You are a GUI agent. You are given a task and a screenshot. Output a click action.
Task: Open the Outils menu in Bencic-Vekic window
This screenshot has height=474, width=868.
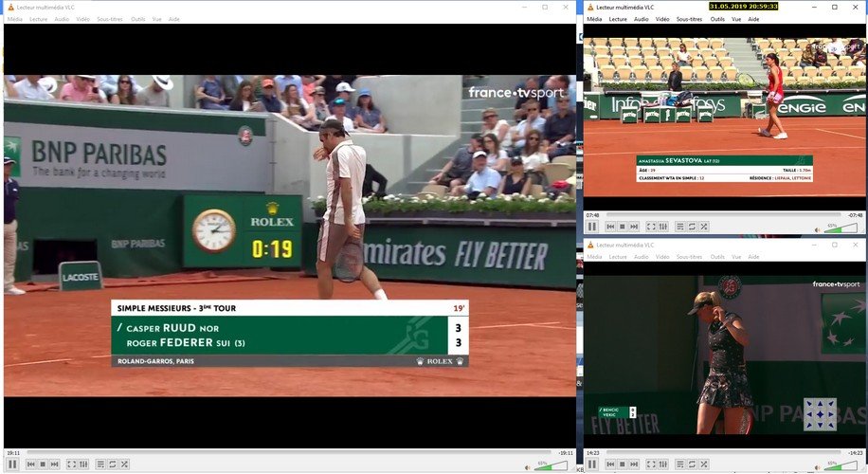[x=717, y=257]
